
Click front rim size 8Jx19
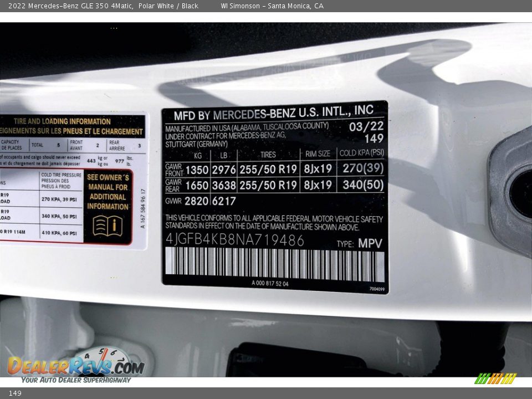(x=318, y=168)
